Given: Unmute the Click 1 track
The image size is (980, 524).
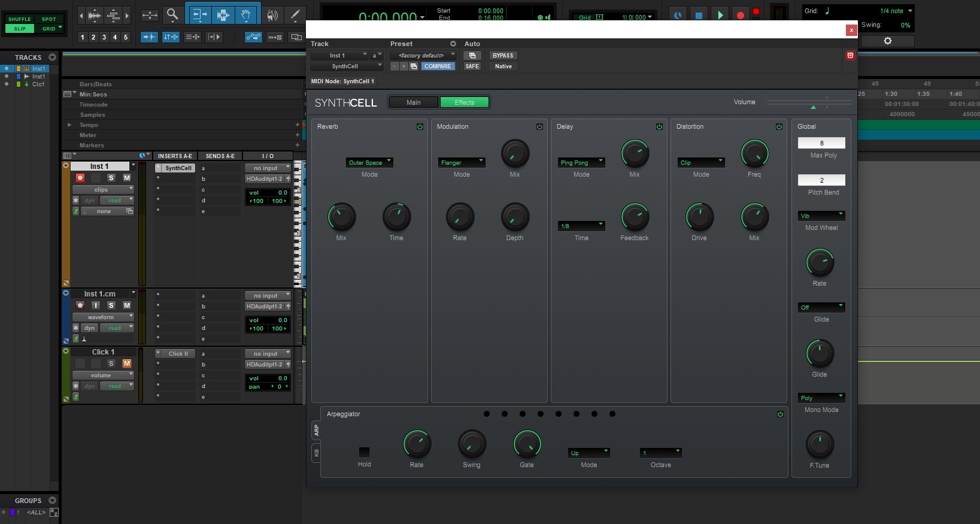Looking at the screenshot, I should (x=127, y=364).
